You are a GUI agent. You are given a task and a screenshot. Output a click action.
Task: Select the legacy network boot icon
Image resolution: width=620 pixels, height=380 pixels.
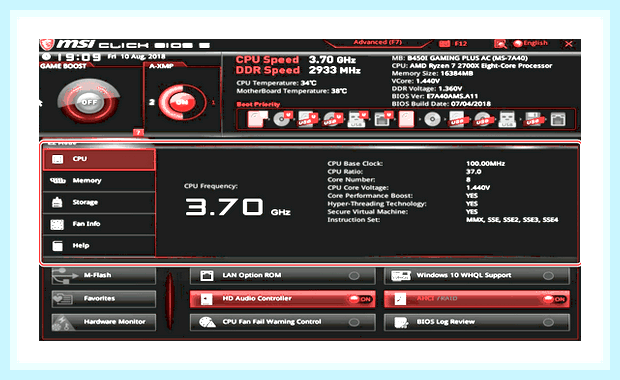point(558,119)
